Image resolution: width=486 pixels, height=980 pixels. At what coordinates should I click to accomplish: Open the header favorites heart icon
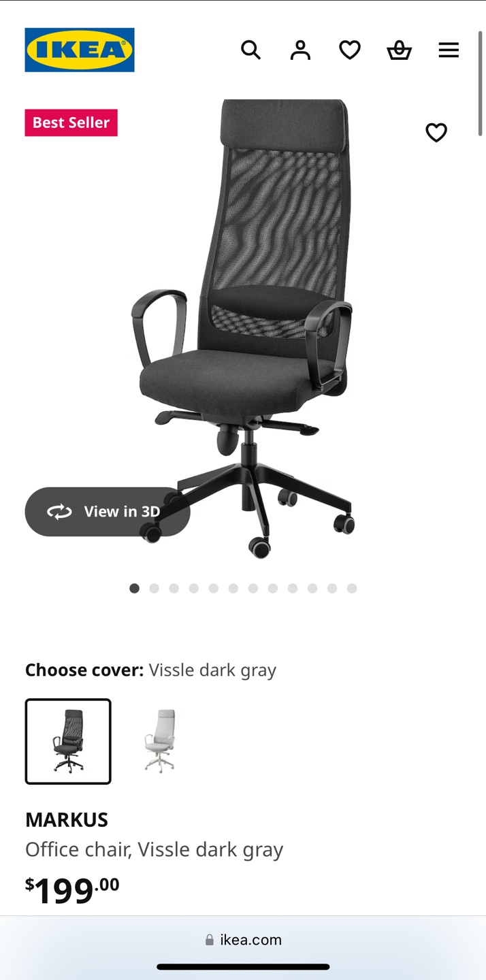coord(350,50)
